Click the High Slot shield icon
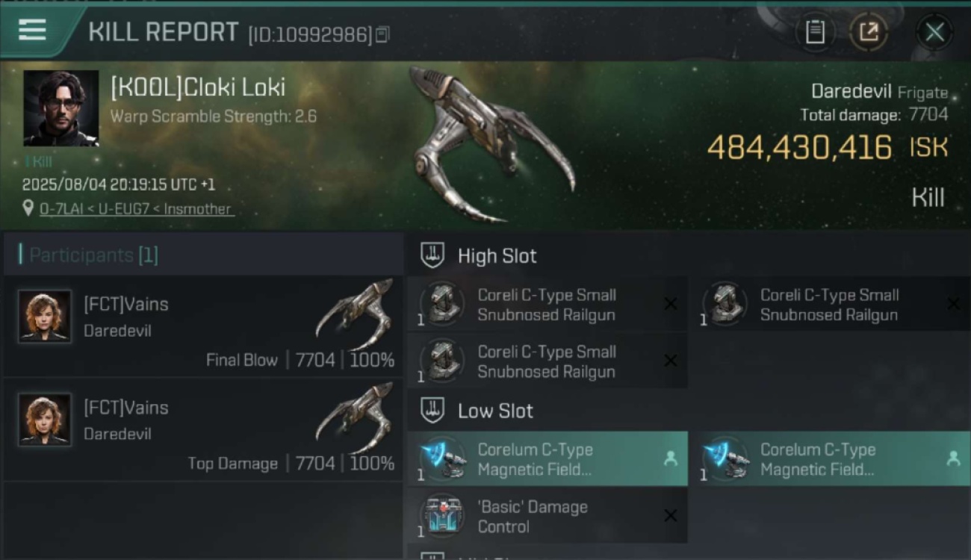971x560 pixels. pos(432,255)
